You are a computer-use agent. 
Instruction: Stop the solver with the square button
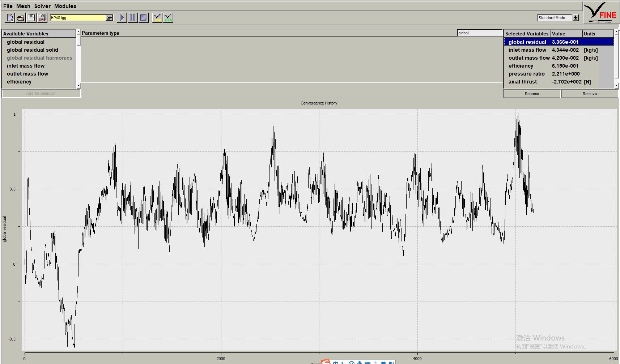(x=144, y=18)
